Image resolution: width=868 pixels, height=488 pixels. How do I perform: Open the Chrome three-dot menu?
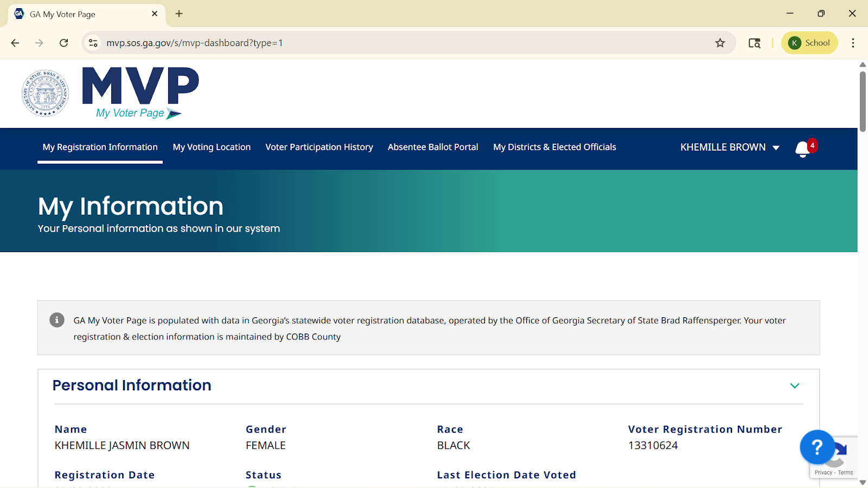click(x=853, y=43)
